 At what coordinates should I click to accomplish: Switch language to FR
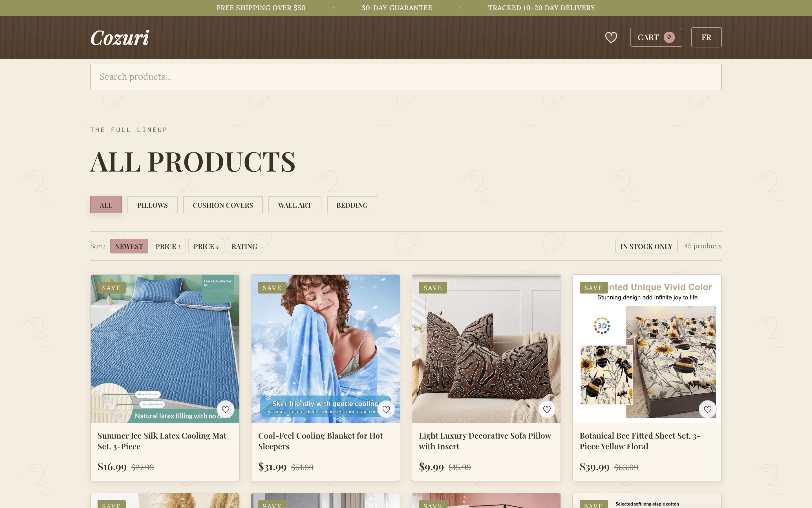[x=706, y=37]
